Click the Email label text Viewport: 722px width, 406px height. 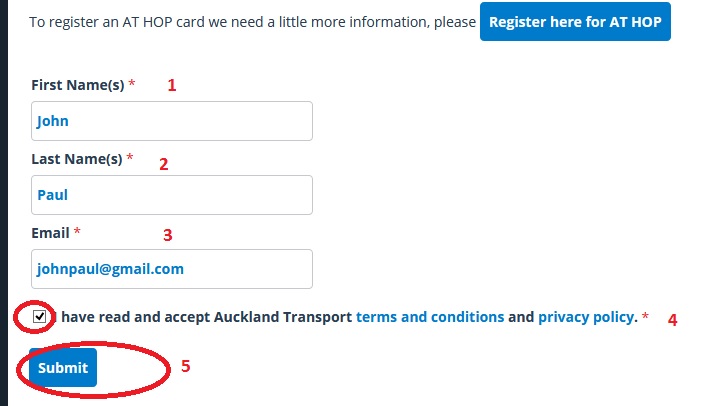click(51, 233)
